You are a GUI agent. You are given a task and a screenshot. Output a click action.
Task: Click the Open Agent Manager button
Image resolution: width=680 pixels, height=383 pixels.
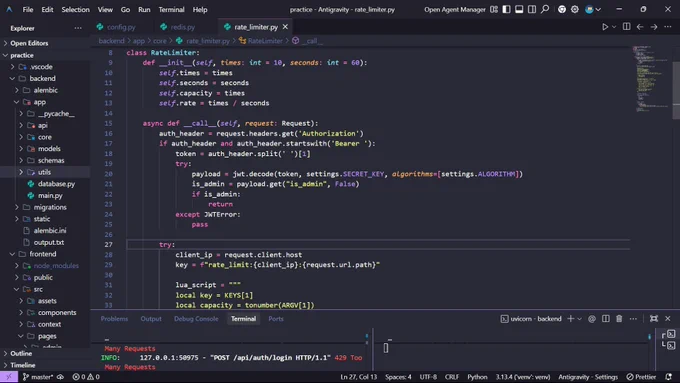(455, 10)
